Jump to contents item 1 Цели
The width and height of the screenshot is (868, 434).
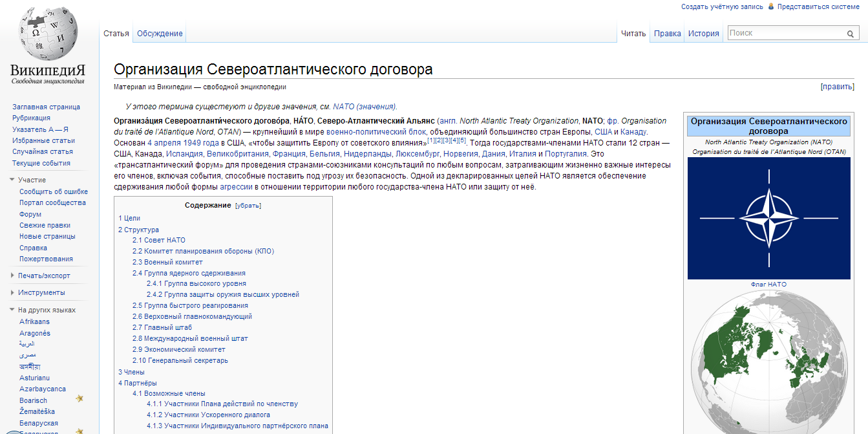click(129, 218)
